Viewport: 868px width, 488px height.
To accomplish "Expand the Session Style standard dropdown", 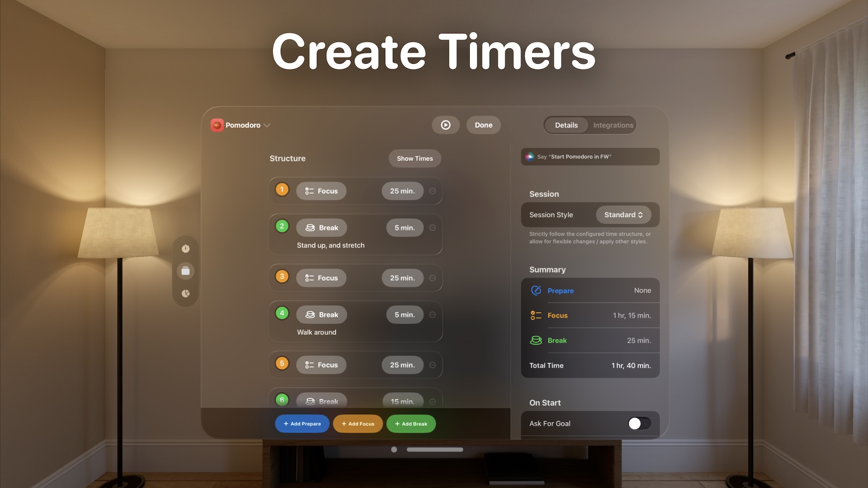I will (x=623, y=215).
